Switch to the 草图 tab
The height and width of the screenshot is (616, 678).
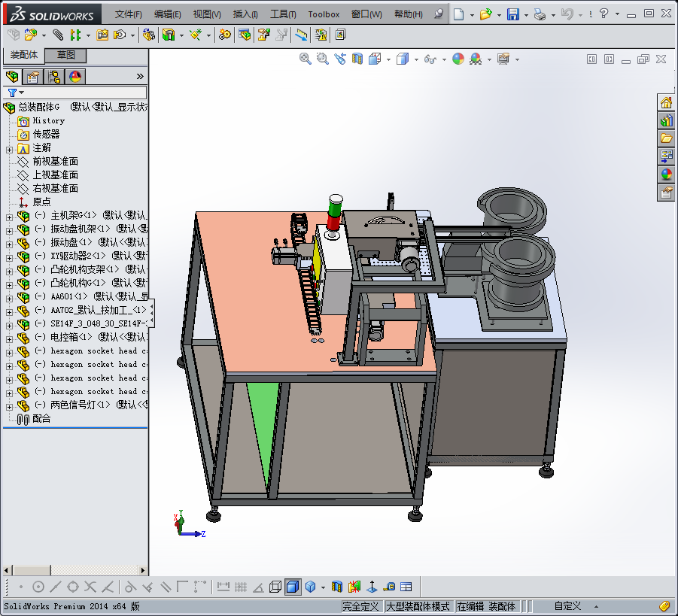coord(65,55)
